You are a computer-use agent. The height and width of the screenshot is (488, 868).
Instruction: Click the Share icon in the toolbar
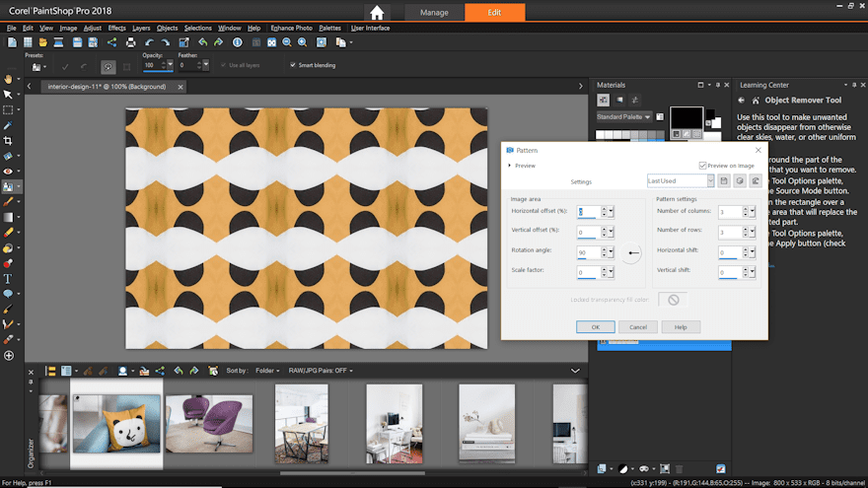pos(110,42)
